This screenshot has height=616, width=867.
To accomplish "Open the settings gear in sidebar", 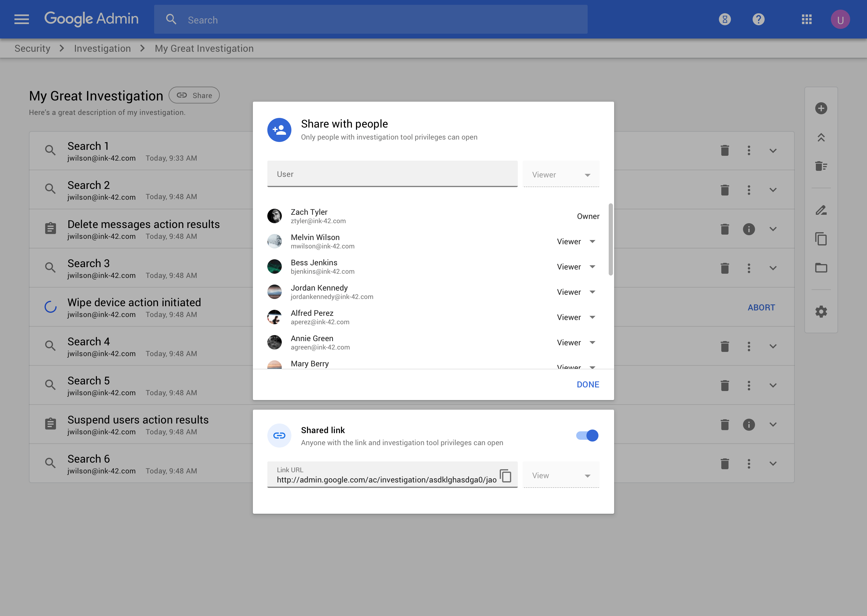I will (821, 312).
